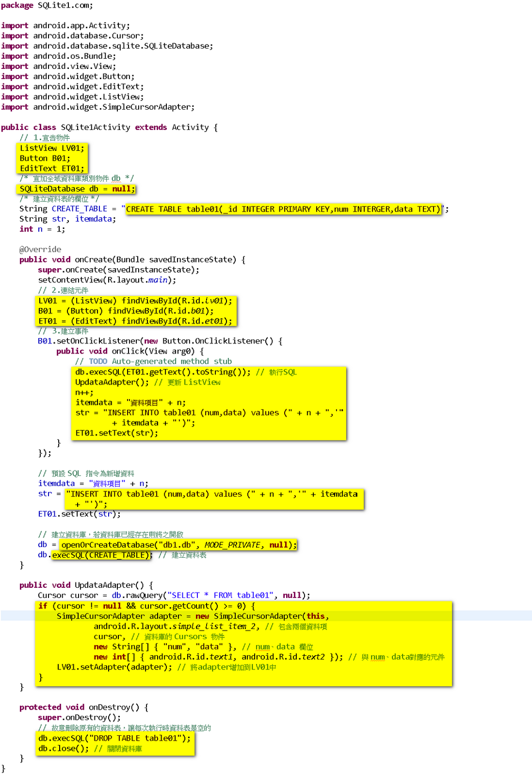Click 'Cursor cursor = db.rawQuery' line
532x776 pixels.
point(174,596)
